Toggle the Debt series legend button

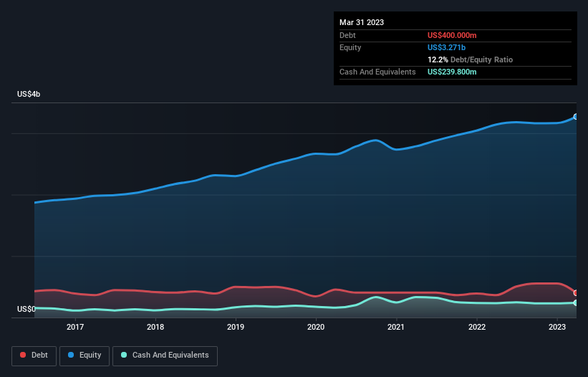[34, 355]
